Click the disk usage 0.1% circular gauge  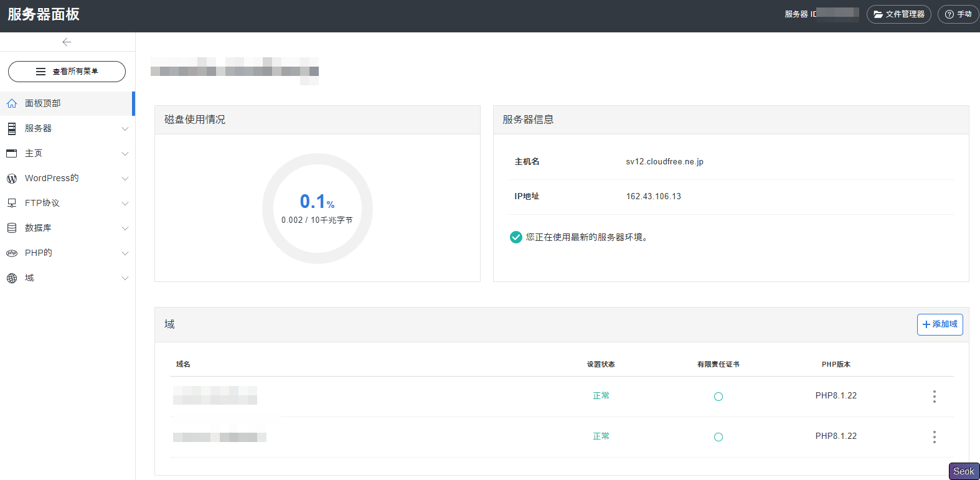317,209
